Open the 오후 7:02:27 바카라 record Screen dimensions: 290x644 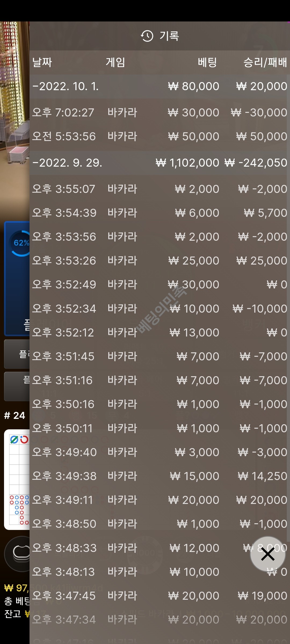pos(160,112)
